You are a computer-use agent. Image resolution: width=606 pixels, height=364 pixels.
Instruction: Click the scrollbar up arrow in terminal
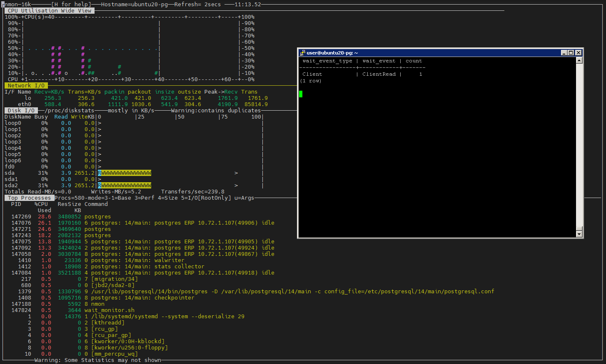(579, 60)
